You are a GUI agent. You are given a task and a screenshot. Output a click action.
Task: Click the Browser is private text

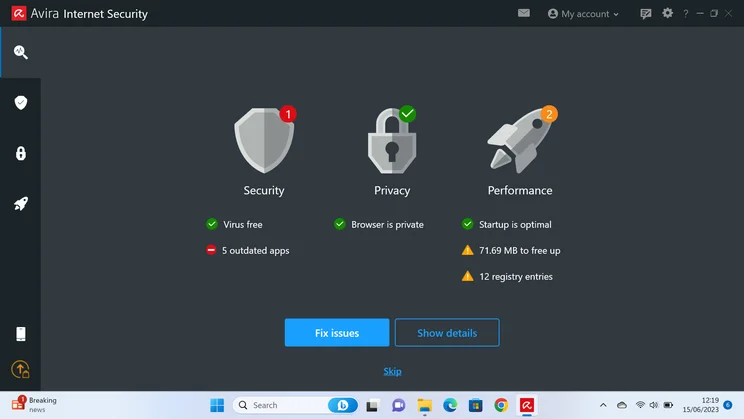tap(387, 224)
